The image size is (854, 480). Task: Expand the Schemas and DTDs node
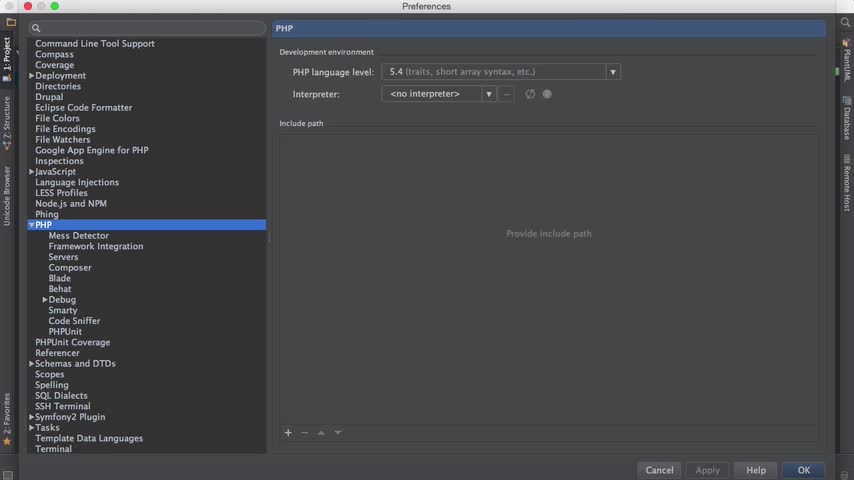(x=31, y=363)
